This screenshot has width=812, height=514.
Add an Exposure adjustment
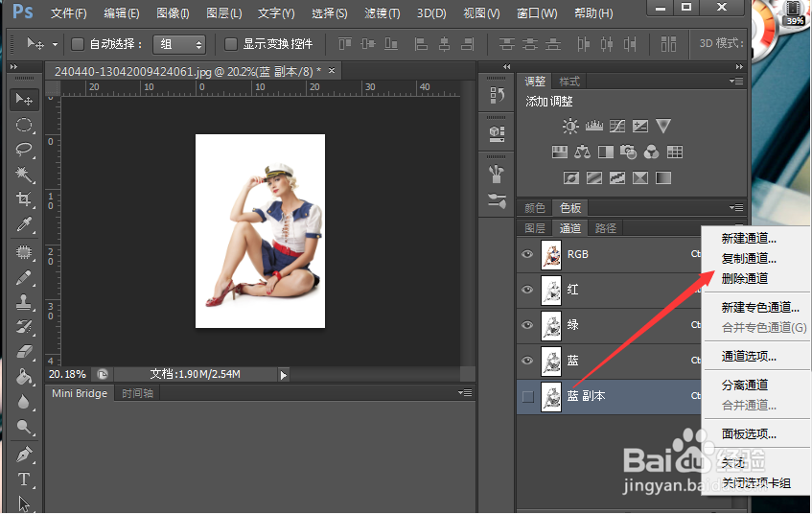coord(640,126)
